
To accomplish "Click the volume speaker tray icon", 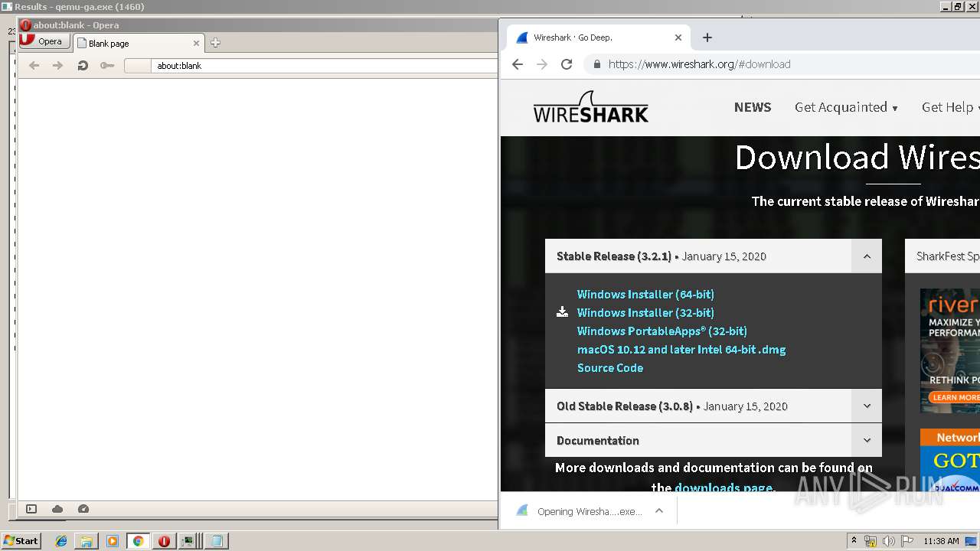I will point(889,541).
